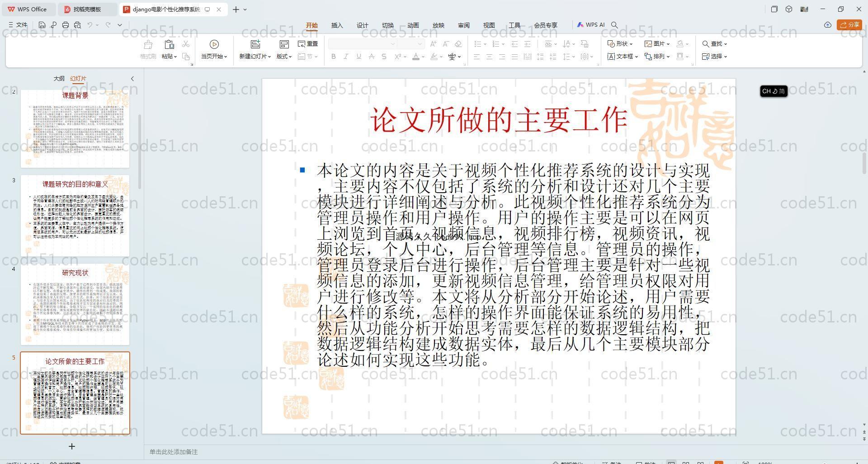The image size is (868, 464).
Task: Open new tab with plus button
Action: (x=236, y=9)
